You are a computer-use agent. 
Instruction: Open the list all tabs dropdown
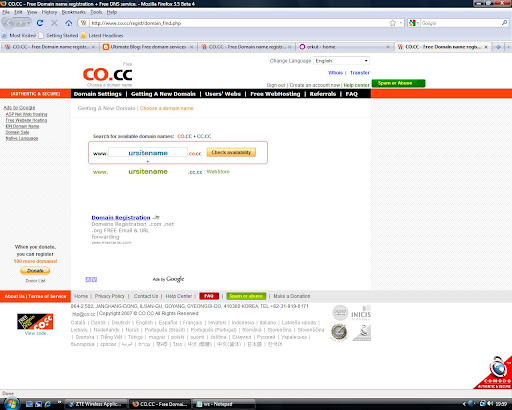point(509,47)
